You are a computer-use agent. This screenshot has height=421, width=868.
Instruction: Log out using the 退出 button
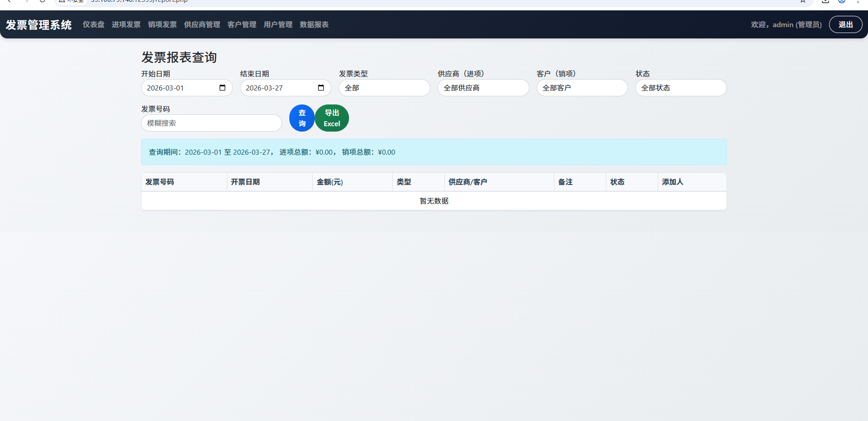pyautogui.click(x=845, y=25)
